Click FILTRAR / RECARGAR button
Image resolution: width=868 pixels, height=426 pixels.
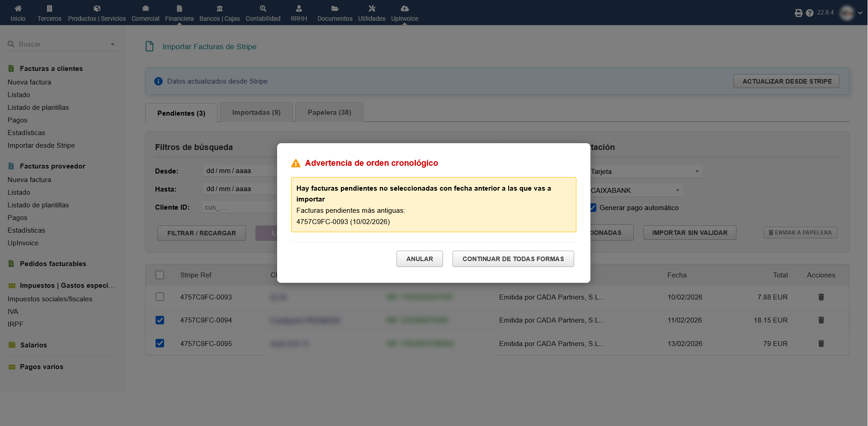click(x=202, y=233)
